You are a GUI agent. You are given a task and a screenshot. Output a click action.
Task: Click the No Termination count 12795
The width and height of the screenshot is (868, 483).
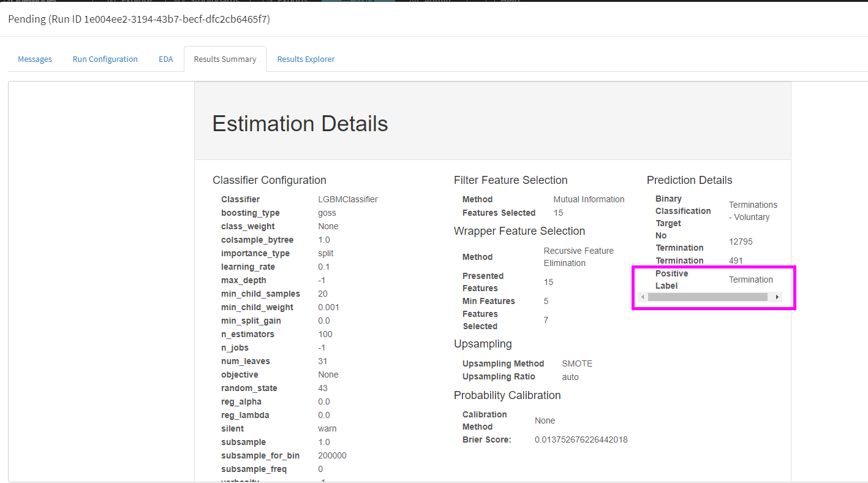point(741,241)
